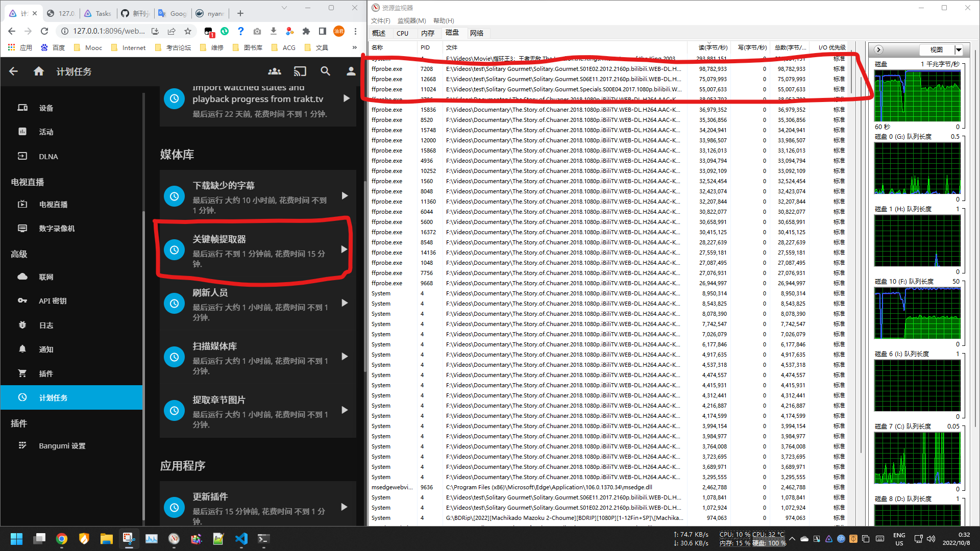
Task: Select the cast icon in Jellyfin header
Action: [300, 71]
